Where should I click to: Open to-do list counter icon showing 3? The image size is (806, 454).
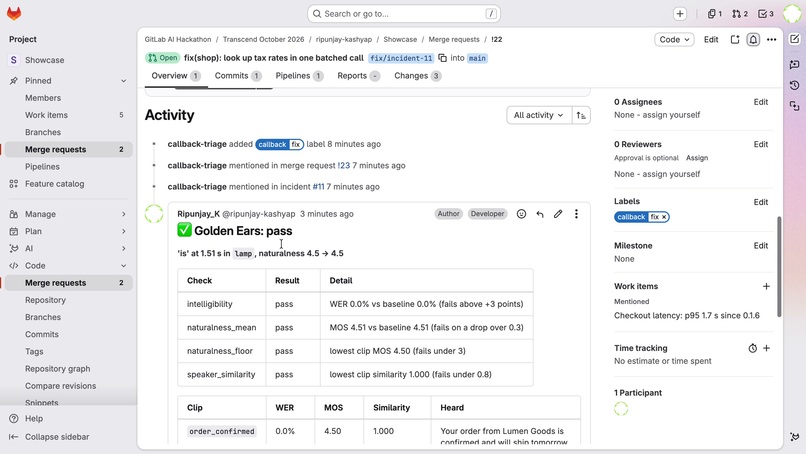pos(766,14)
